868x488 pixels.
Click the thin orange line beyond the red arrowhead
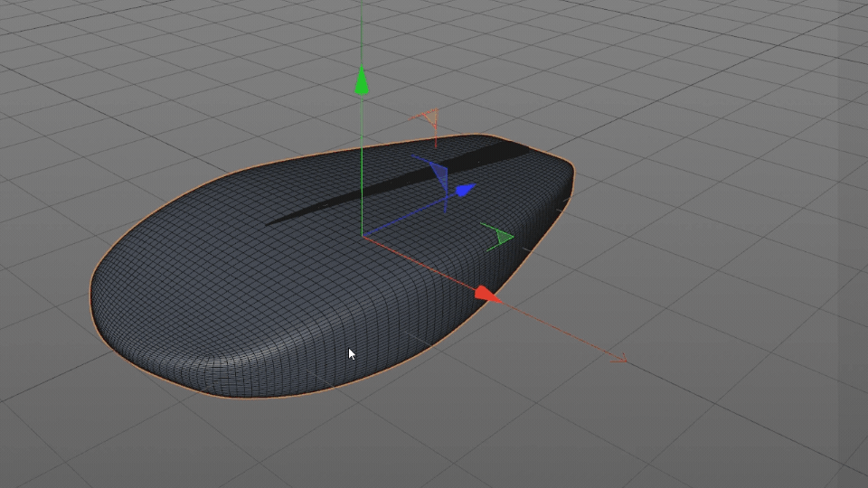pyautogui.click(x=561, y=331)
